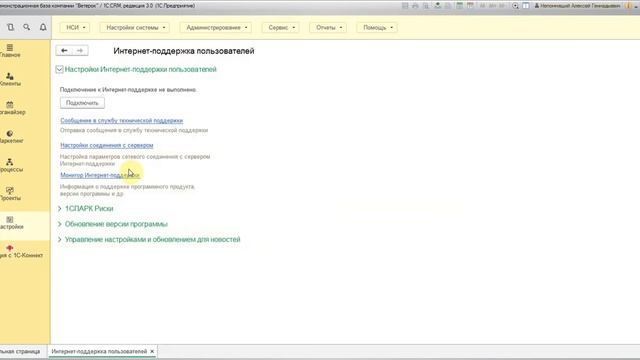Open the Главное section in sidebar
The image size is (640, 360).
[x=10, y=51]
